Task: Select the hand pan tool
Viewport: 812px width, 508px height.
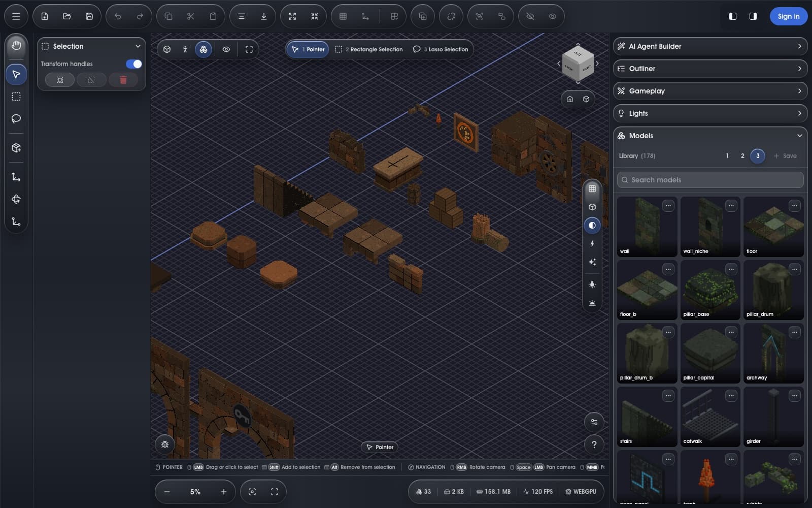Action: tap(16, 46)
